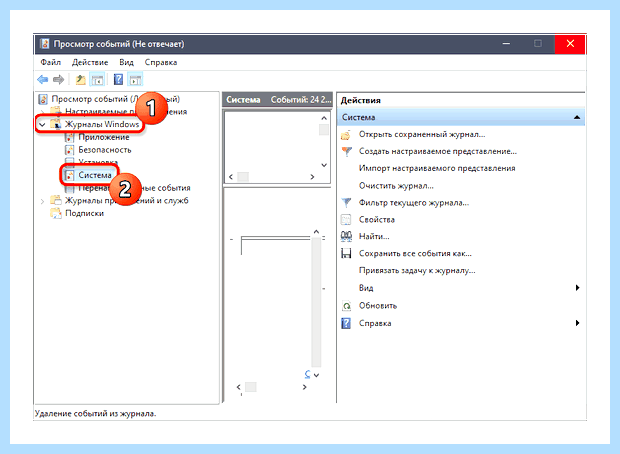Collapse the Журналы Windows tree node

(x=42, y=125)
